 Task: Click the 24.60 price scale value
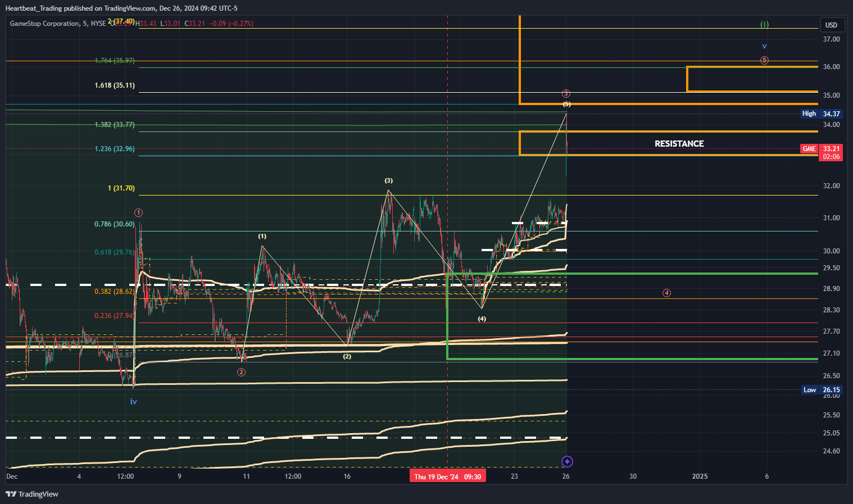click(x=831, y=451)
